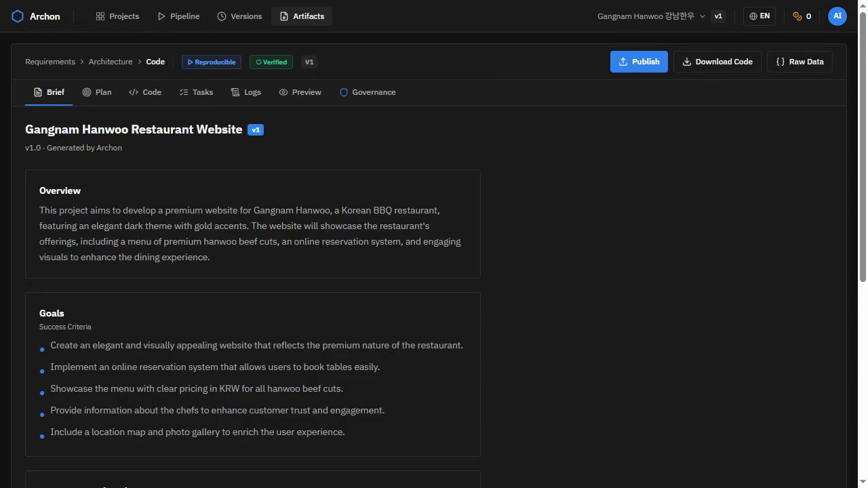868x488 pixels.
Task: Click the 'v1.0 · Generated by Archon' subtitle
Action: point(73,148)
